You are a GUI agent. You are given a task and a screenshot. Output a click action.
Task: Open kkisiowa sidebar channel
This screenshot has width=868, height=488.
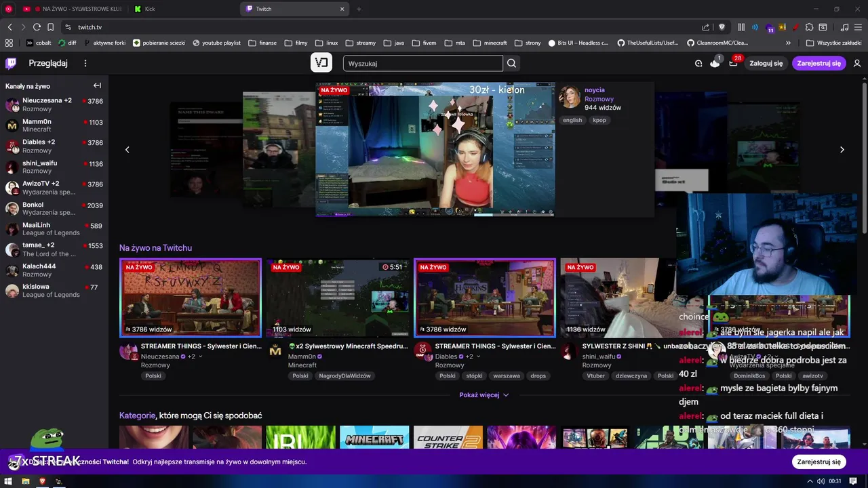click(x=54, y=291)
